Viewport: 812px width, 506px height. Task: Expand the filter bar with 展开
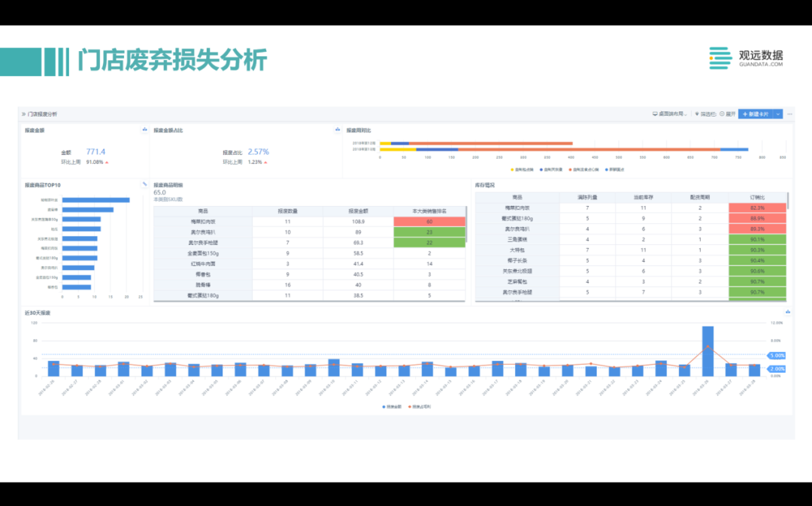[x=728, y=114]
